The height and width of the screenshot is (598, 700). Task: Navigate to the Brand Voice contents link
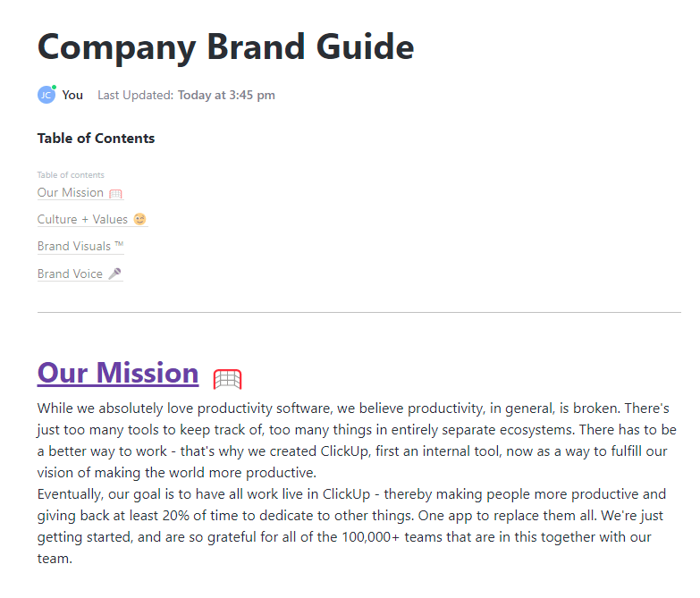[70, 274]
